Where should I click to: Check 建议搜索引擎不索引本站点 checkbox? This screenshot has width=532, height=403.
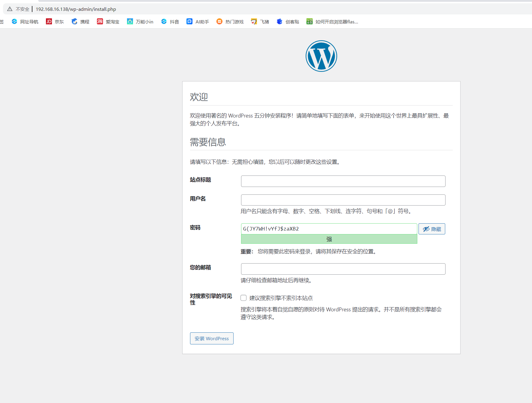pyautogui.click(x=243, y=298)
